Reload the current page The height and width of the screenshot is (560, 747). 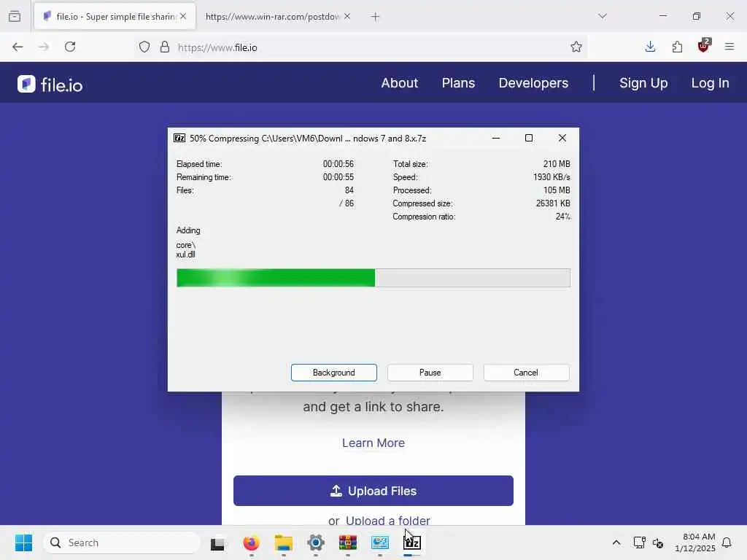(70, 47)
